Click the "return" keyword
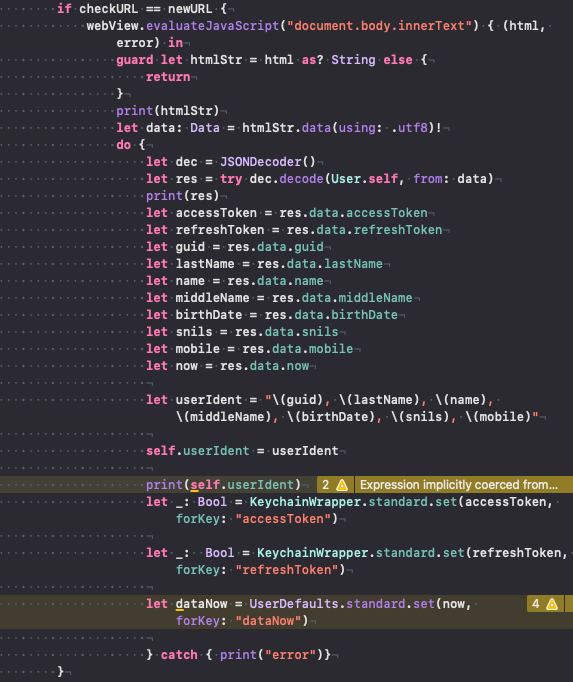 168,77
